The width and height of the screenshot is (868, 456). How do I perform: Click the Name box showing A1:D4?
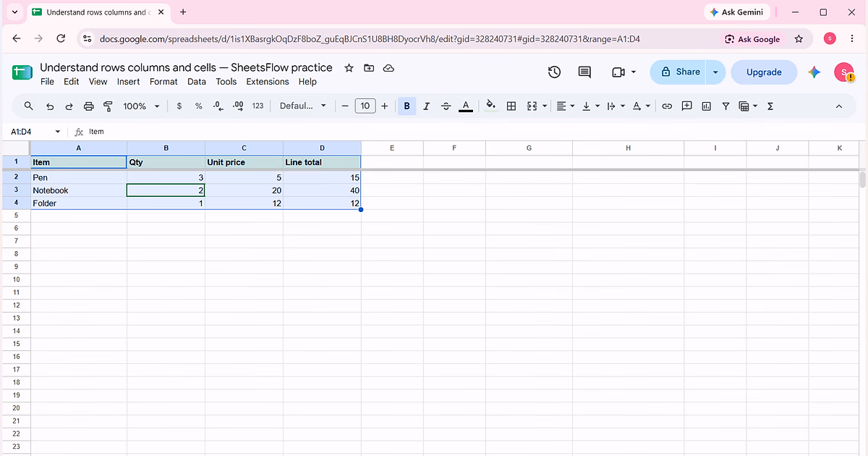point(35,132)
